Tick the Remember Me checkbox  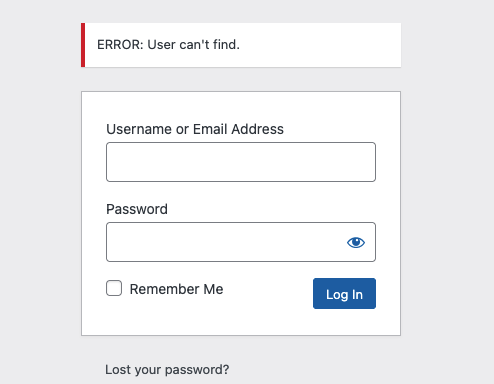click(x=114, y=288)
